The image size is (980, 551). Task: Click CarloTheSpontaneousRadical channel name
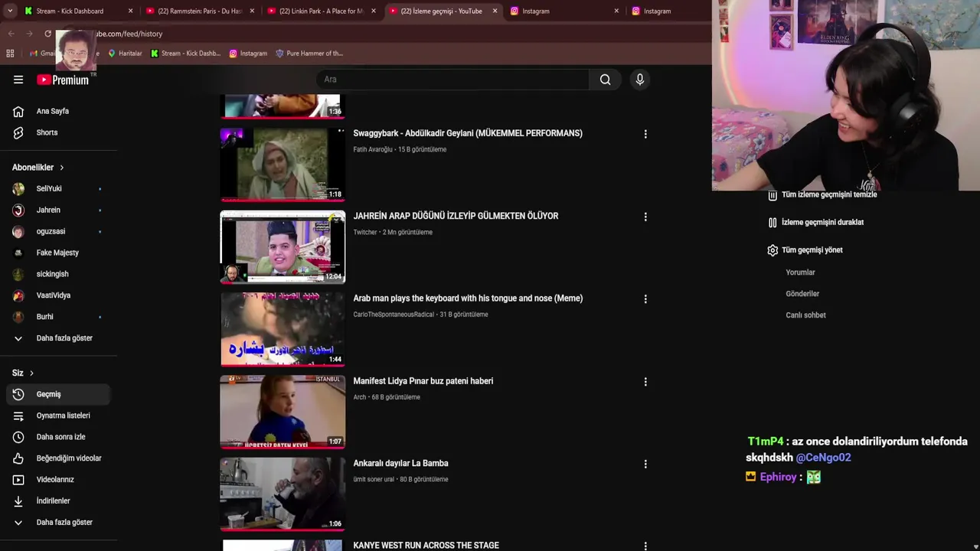pyautogui.click(x=394, y=315)
